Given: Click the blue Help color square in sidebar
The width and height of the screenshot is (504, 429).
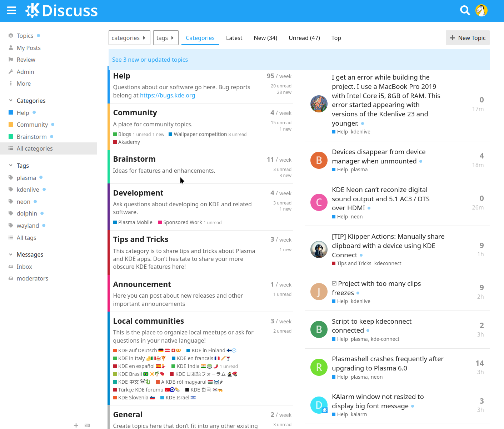Looking at the screenshot, I should pos(11,112).
